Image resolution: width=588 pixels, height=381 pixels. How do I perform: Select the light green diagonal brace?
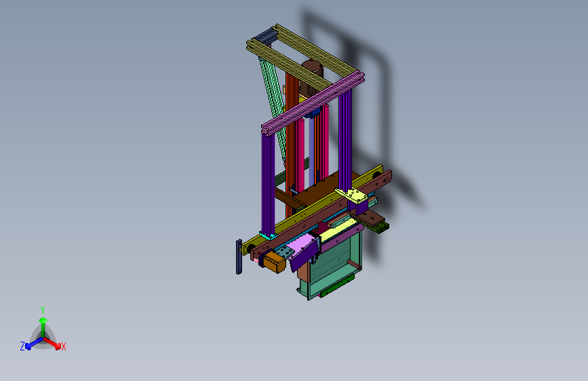(x=273, y=107)
